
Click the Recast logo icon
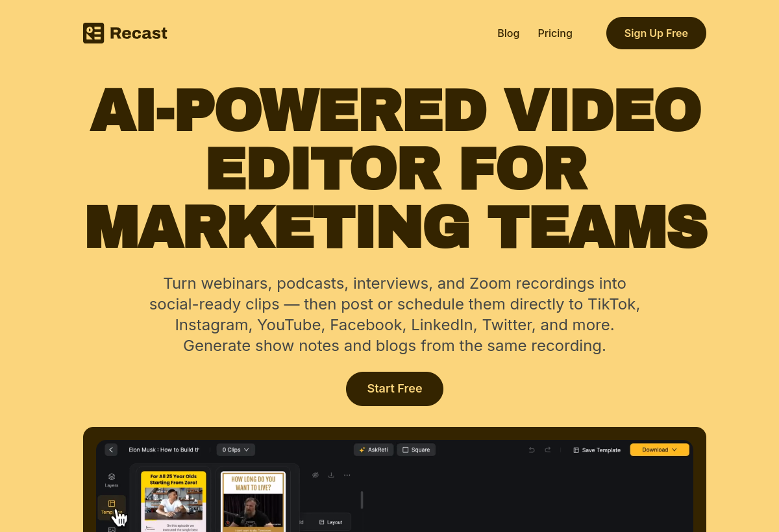(x=93, y=33)
